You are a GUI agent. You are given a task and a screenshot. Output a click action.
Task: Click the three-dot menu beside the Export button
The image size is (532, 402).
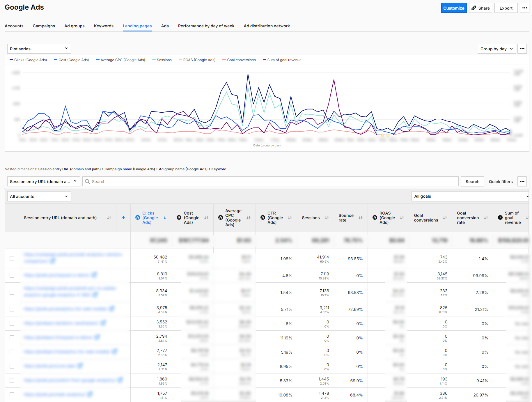click(525, 8)
